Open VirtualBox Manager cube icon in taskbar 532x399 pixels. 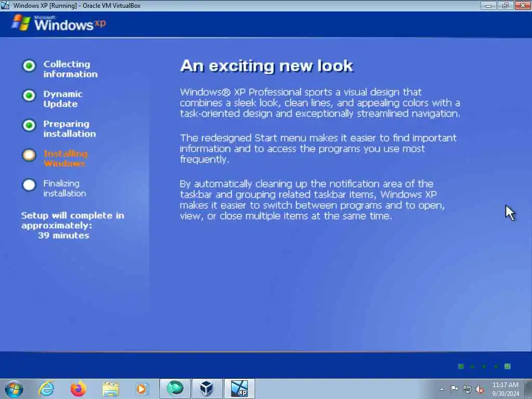[207, 389]
